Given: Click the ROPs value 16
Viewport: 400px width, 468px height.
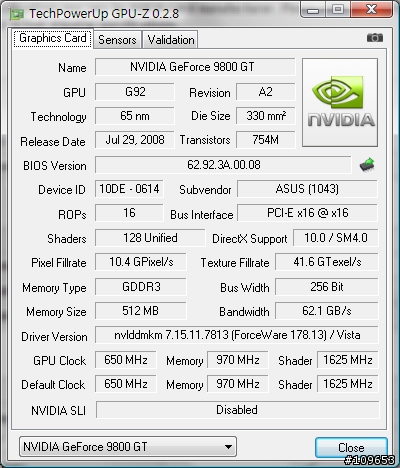Looking at the screenshot, I should pos(129,213).
